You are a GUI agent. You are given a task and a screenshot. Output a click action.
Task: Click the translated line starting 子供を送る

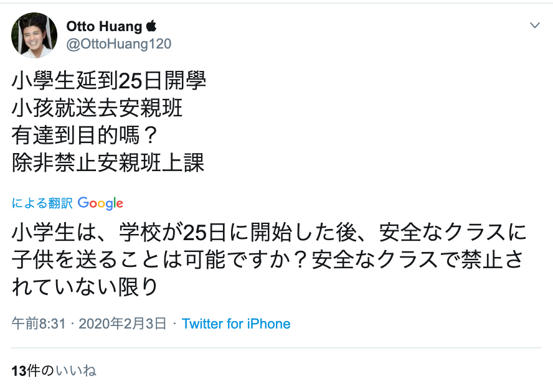tap(269, 261)
